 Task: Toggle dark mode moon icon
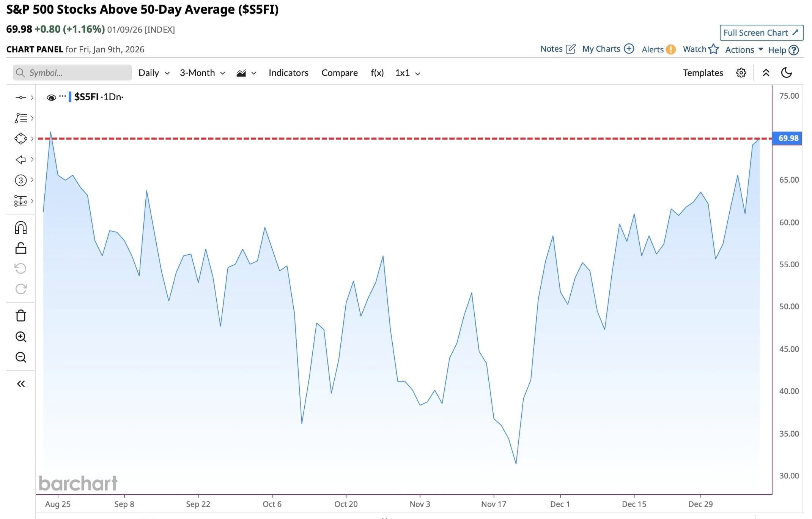click(787, 73)
